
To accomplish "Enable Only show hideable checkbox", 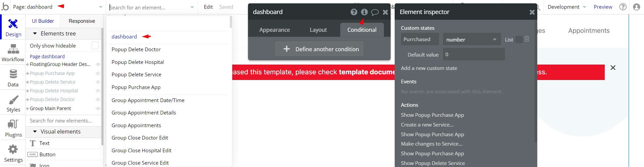I will (95, 46).
